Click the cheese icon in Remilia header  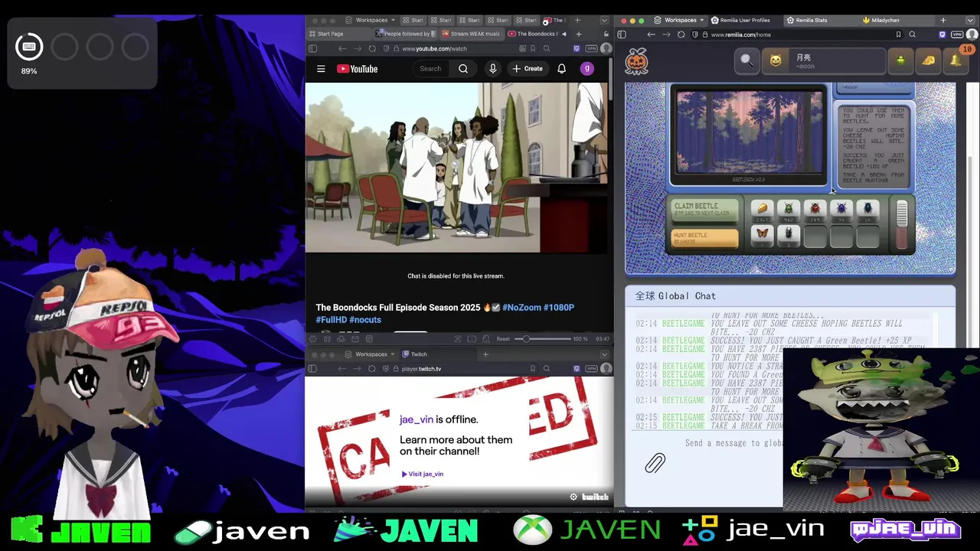[928, 60]
